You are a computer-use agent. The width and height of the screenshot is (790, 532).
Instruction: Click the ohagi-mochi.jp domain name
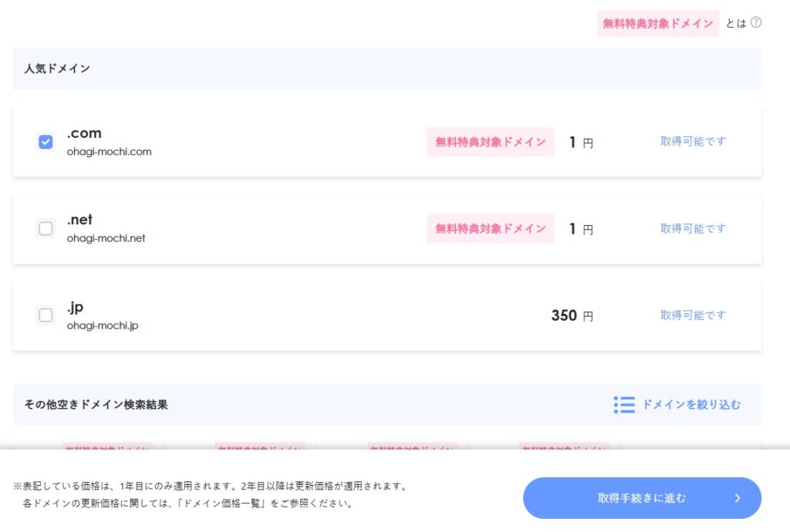[x=103, y=325]
